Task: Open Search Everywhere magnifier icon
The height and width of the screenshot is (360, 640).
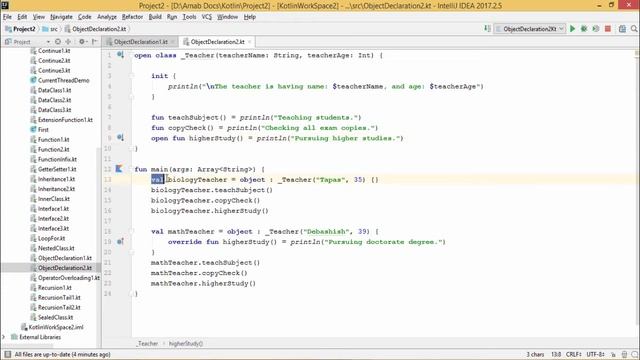Action: click(634, 29)
